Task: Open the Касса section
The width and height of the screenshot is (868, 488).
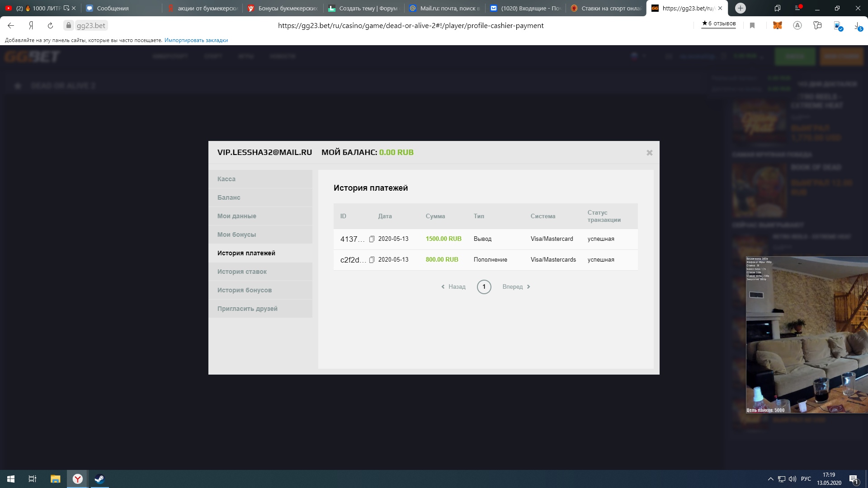Action: 226,179
